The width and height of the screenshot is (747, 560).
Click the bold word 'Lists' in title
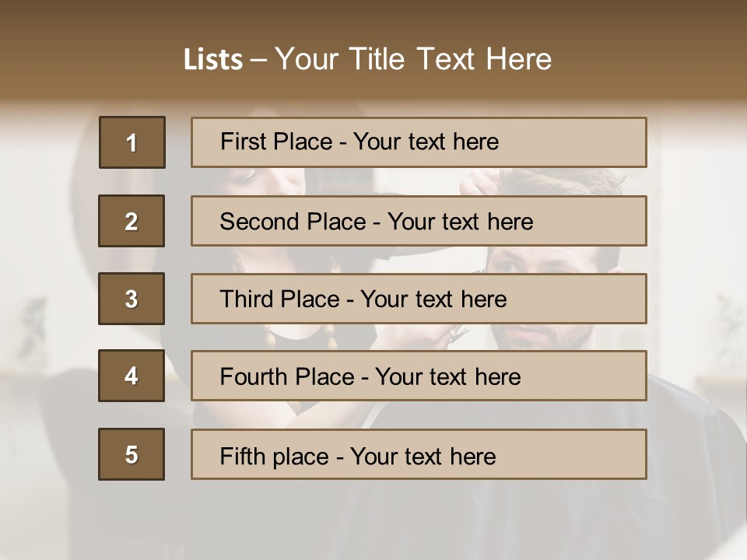coord(212,60)
